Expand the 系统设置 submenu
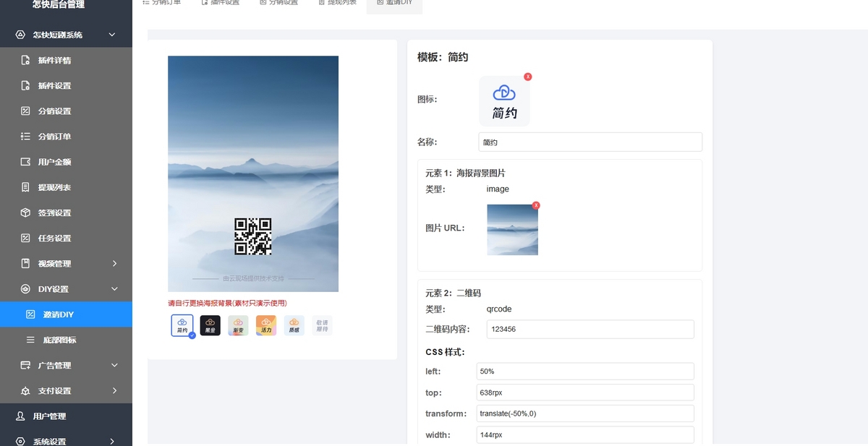 point(111,442)
